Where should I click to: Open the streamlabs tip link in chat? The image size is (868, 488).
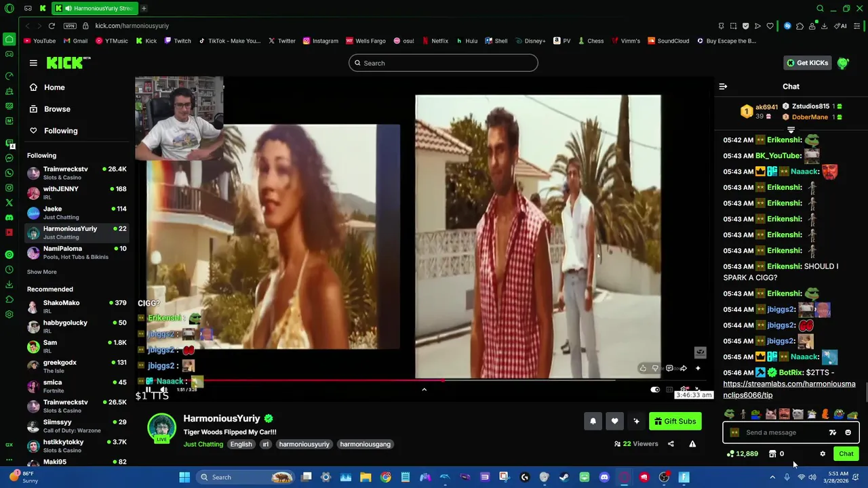pyautogui.click(x=789, y=389)
